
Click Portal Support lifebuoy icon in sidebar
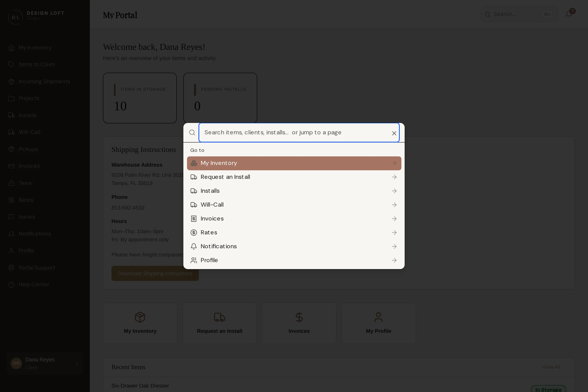[11, 267]
